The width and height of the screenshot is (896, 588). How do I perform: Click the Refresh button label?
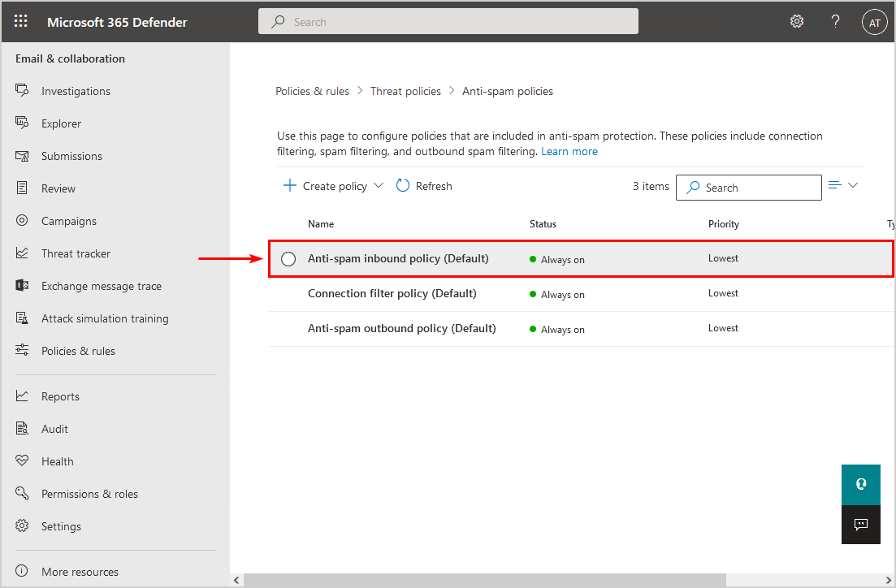[434, 186]
